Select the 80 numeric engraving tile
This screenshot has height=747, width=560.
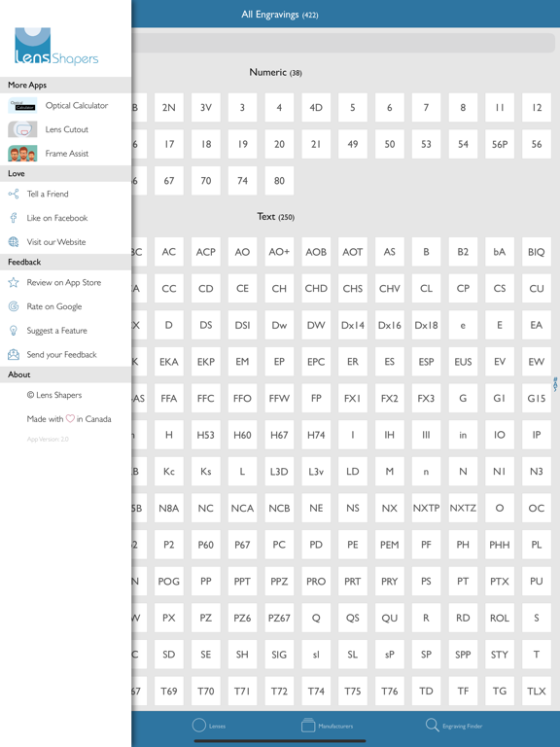pos(279,181)
